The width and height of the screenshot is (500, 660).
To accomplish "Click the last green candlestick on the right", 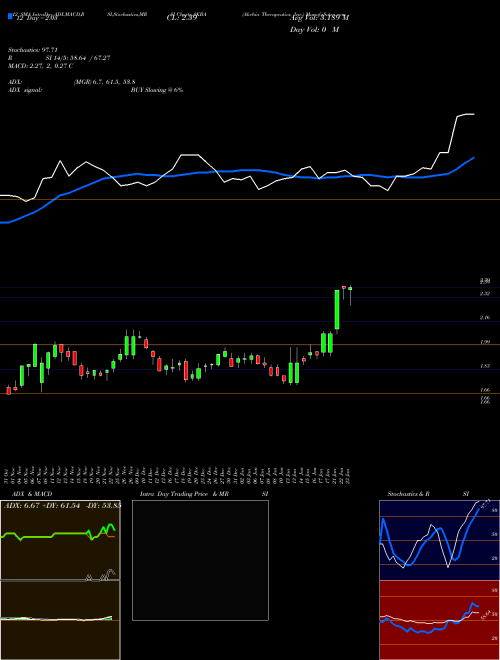I will [x=350, y=288].
